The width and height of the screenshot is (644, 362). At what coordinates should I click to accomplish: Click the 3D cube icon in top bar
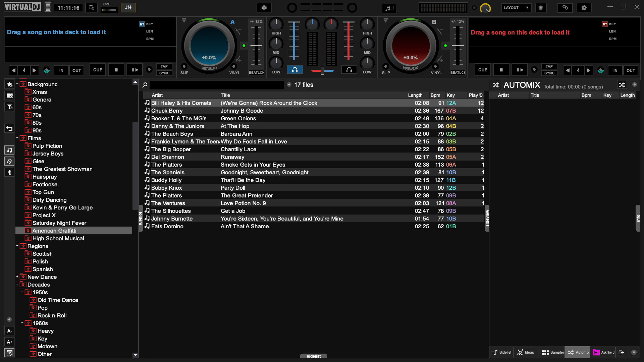coord(264,7)
